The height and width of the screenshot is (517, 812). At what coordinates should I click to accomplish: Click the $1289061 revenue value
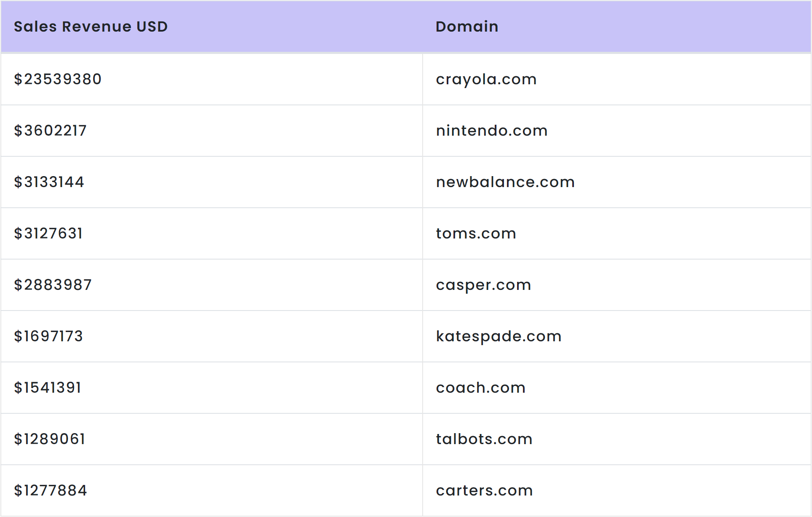(50, 439)
